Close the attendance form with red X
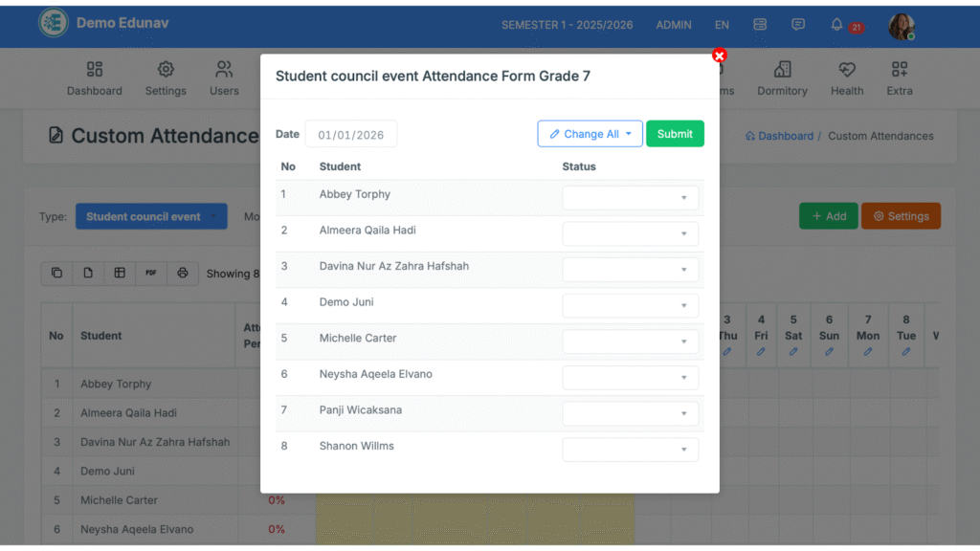This screenshot has height=551, width=980. tap(720, 55)
